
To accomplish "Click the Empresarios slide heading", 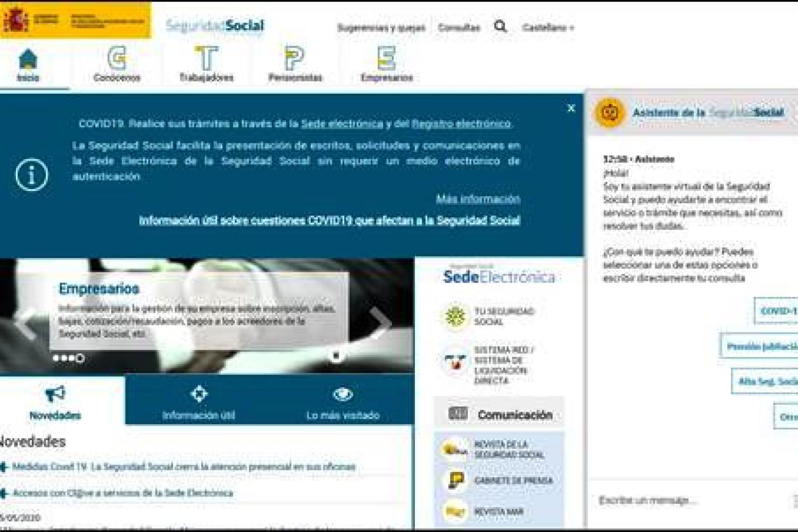I will point(99,288).
